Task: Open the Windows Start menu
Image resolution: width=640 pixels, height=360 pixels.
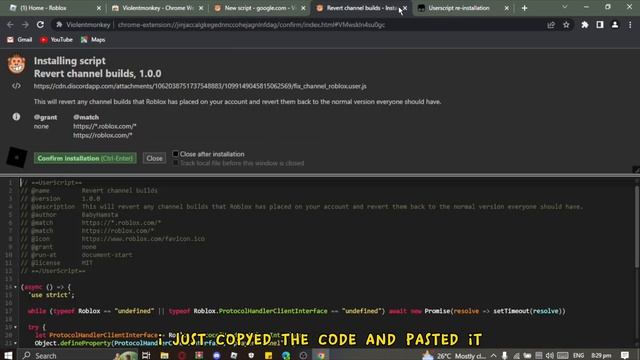Action: [x=8, y=355]
